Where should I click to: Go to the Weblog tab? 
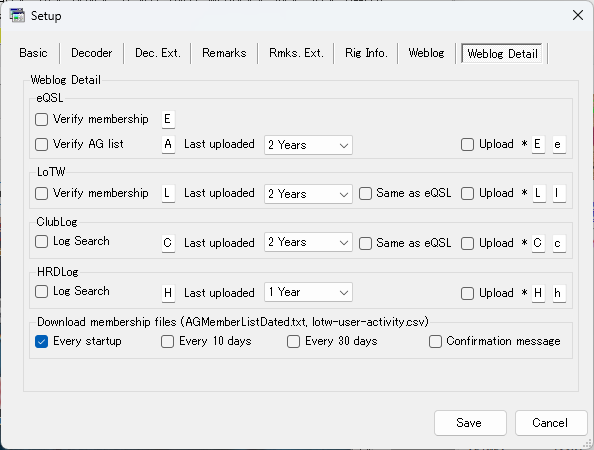pos(426,53)
